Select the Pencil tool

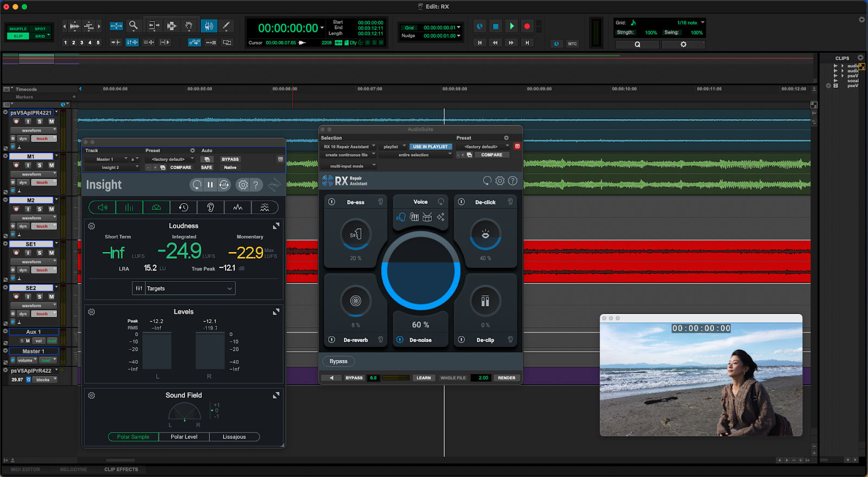(x=226, y=25)
